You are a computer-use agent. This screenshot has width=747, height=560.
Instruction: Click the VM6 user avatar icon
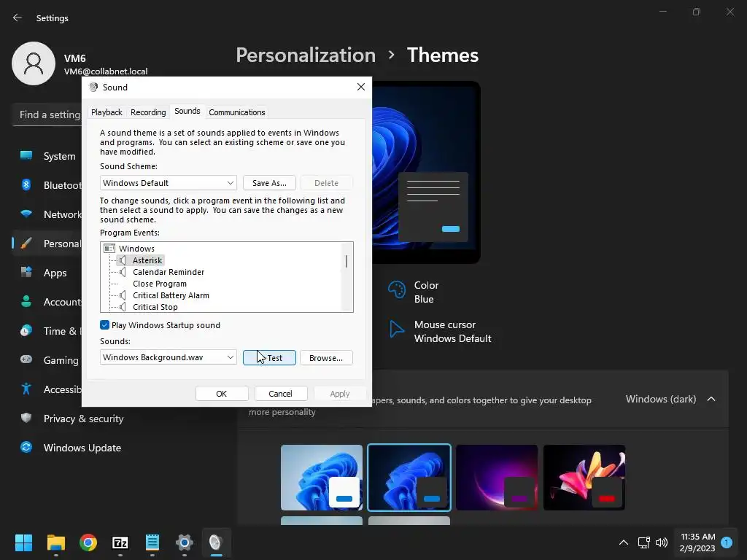(34, 63)
